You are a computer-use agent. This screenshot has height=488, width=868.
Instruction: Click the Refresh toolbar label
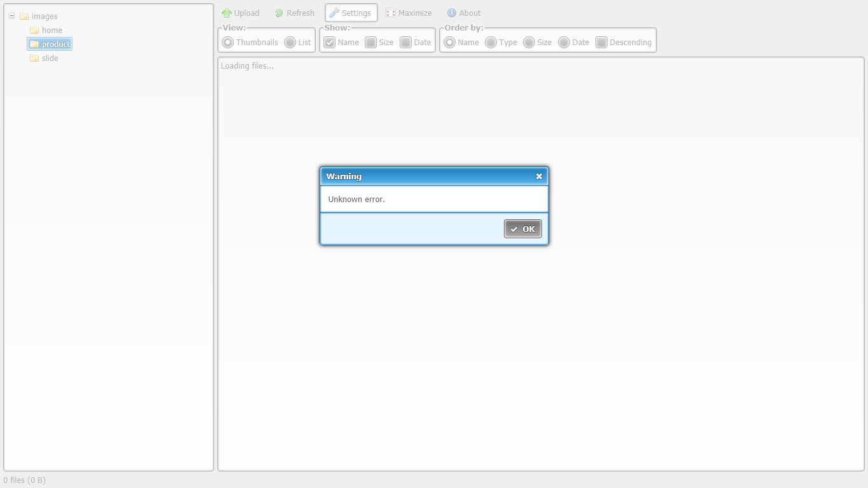point(301,13)
